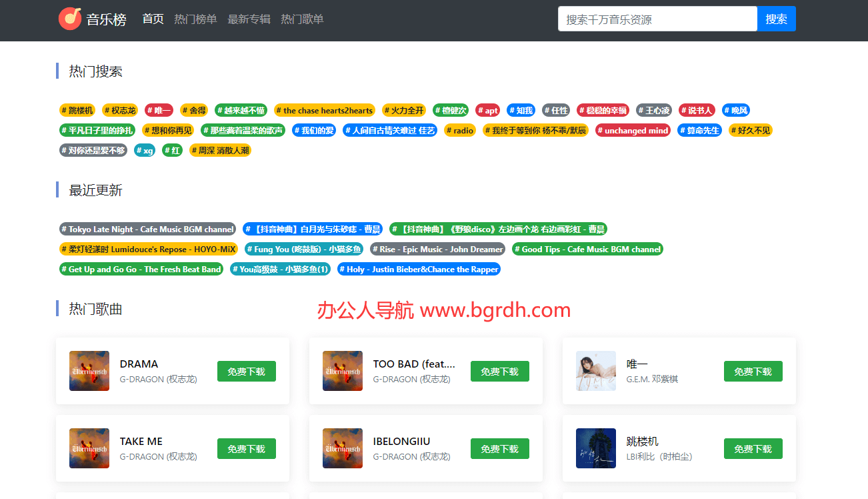
Task: Click the DRAMA album cover thumbnail
Action: point(89,371)
